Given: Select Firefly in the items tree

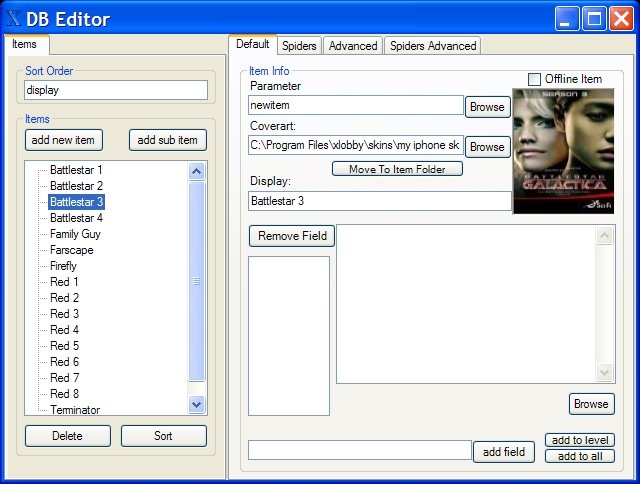Looking at the screenshot, I should point(63,266).
